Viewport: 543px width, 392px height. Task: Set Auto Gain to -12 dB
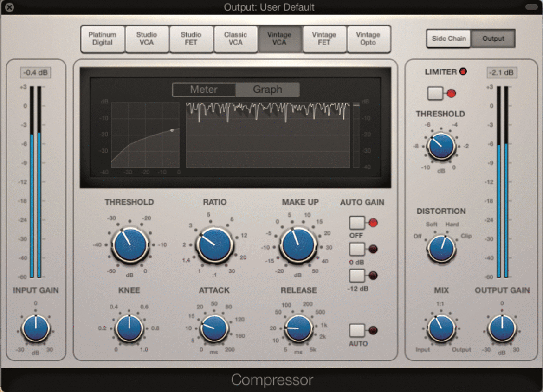pos(357,276)
